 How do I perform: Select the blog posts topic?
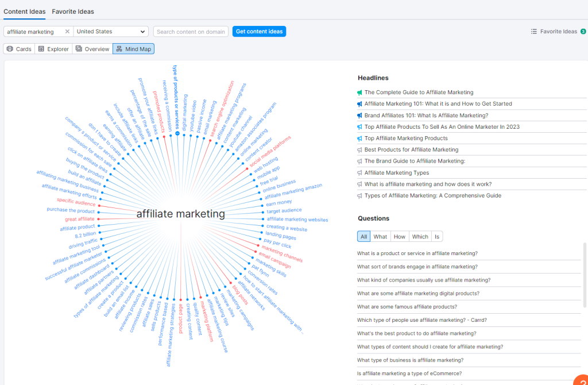(x=241, y=295)
